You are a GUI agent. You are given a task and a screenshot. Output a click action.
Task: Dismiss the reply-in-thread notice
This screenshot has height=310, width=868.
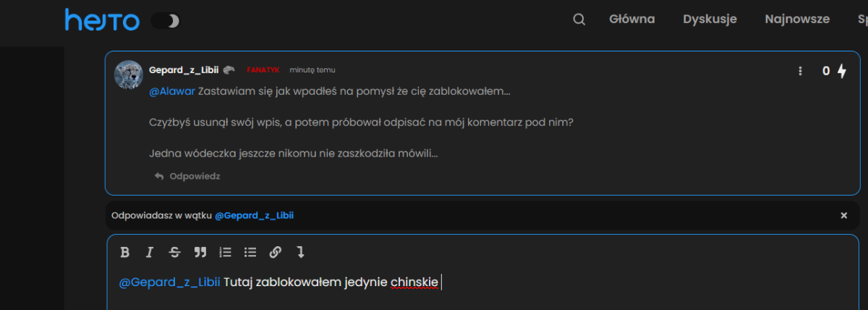coord(843,215)
